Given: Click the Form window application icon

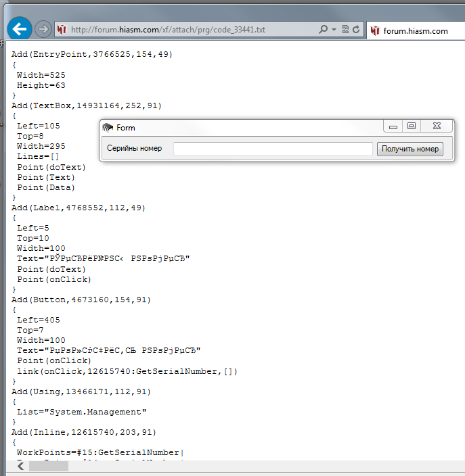Looking at the screenshot, I should tap(108, 128).
